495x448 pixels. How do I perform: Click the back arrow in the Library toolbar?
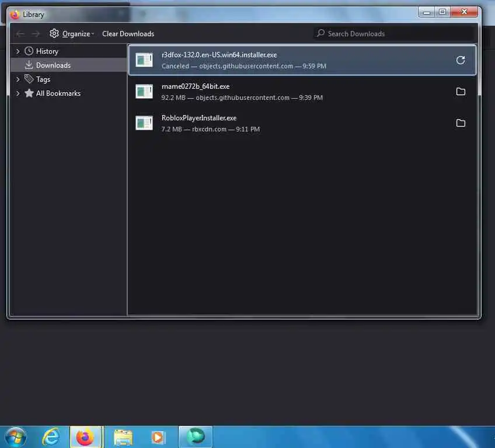[20, 33]
